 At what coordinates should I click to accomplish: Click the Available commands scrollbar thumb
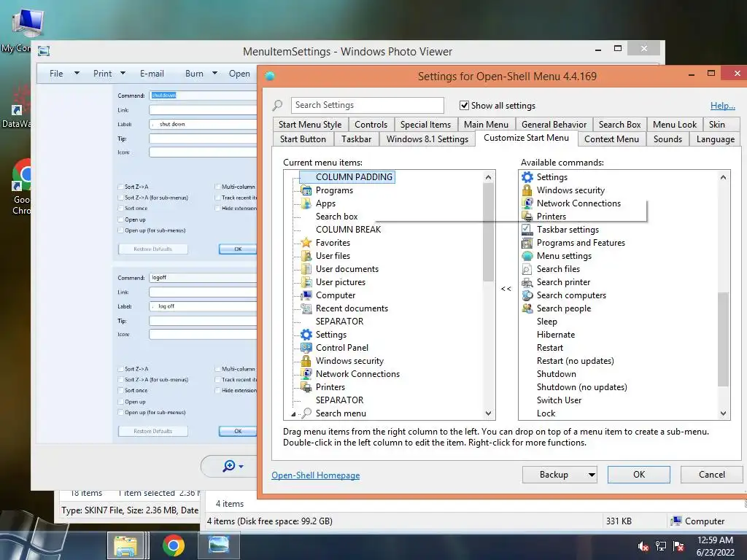point(723,339)
